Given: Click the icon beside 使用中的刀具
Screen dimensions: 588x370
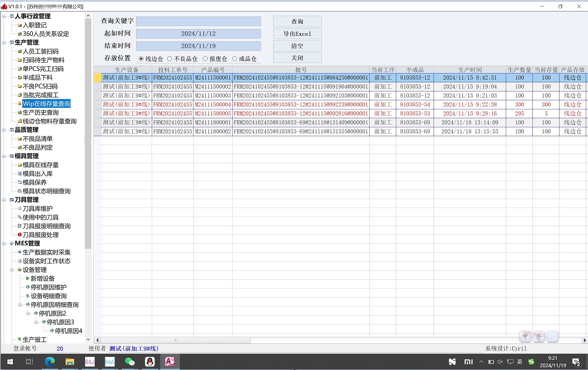Looking at the screenshot, I should pos(20,218).
